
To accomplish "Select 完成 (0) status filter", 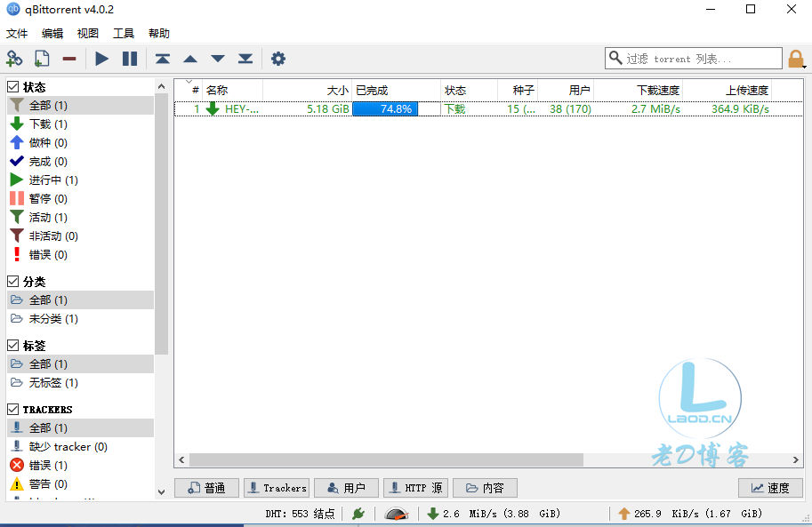I will pyautogui.click(x=81, y=162).
